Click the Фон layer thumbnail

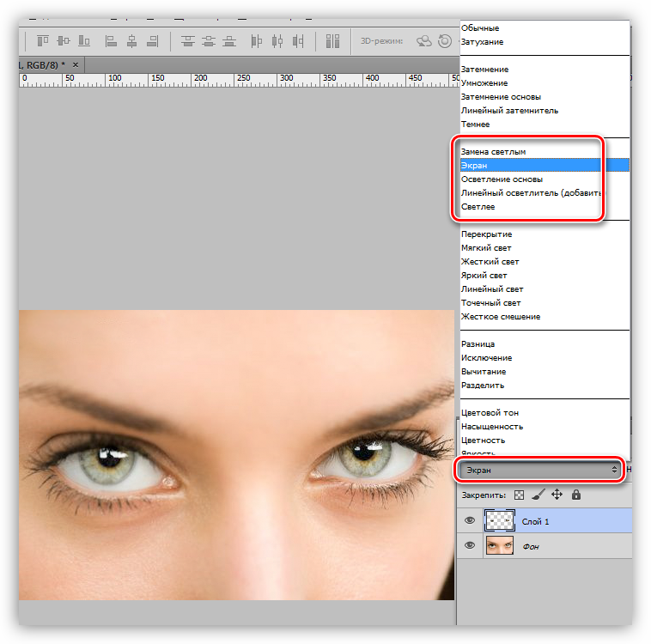click(500, 545)
